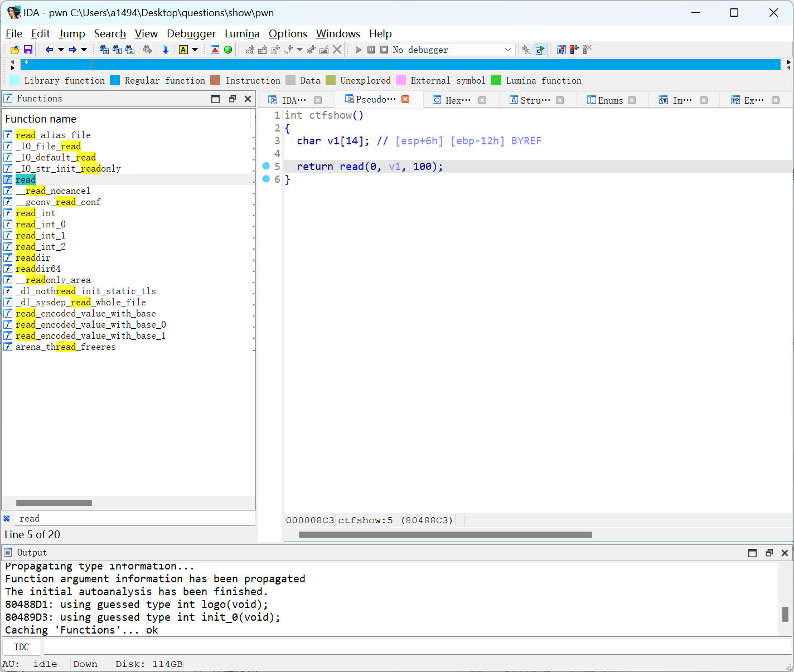Click the Save database floppy icon

28,50
